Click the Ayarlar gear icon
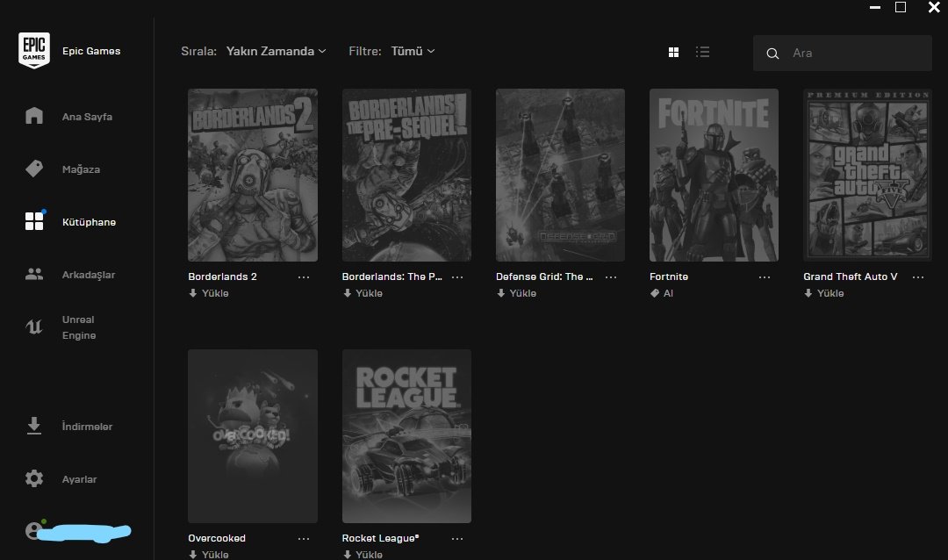Viewport: 948px width, 560px height. pyautogui.click(x=34, y=478)
